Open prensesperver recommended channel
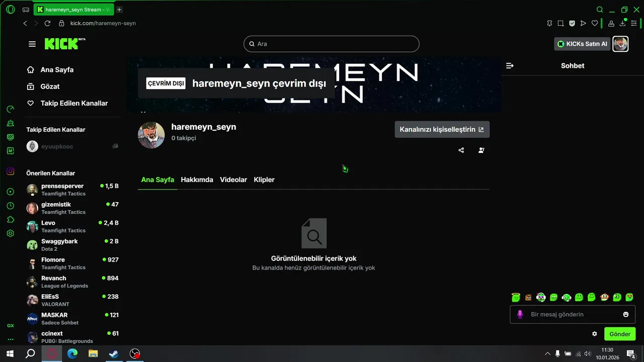 (72, 189)
